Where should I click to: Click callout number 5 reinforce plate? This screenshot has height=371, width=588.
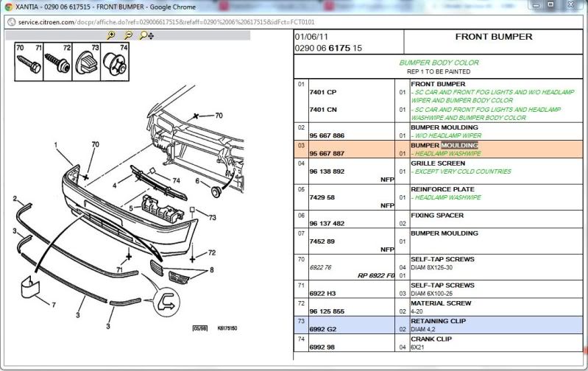point(131,208)
